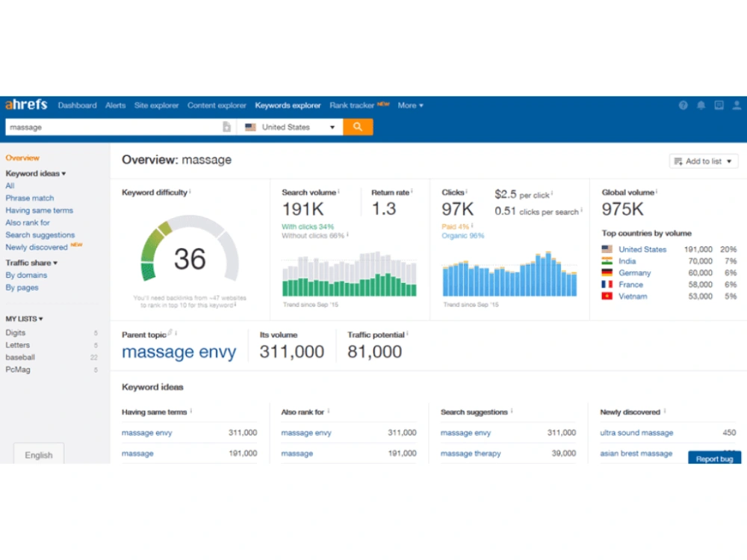The height and width of the screenshot is (560, 747).
Task: Click massage envy under Also rank for
Action: click(x=306, y=433)
